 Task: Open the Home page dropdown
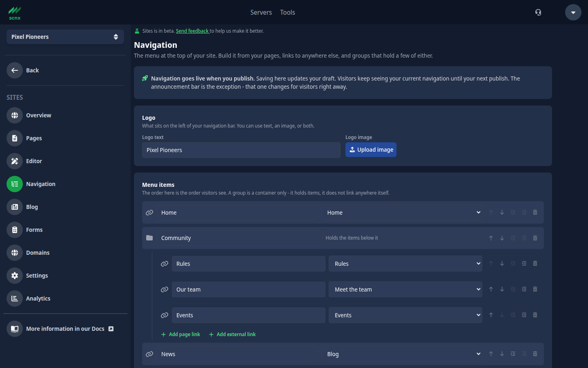point(402,213)
